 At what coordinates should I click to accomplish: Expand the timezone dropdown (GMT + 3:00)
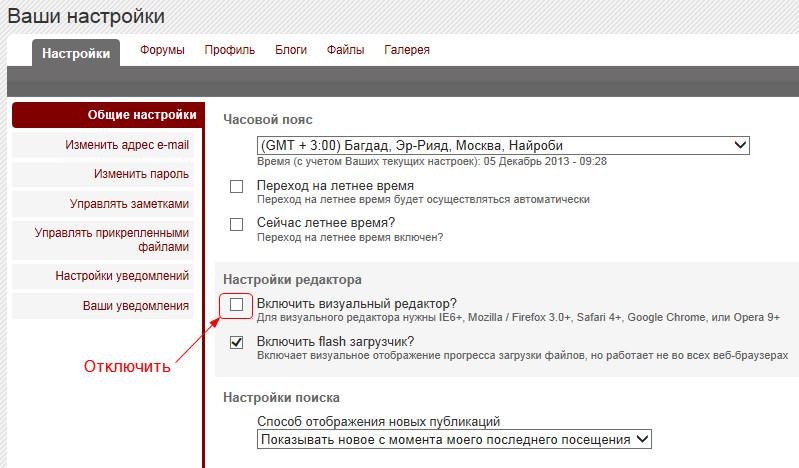503,145
